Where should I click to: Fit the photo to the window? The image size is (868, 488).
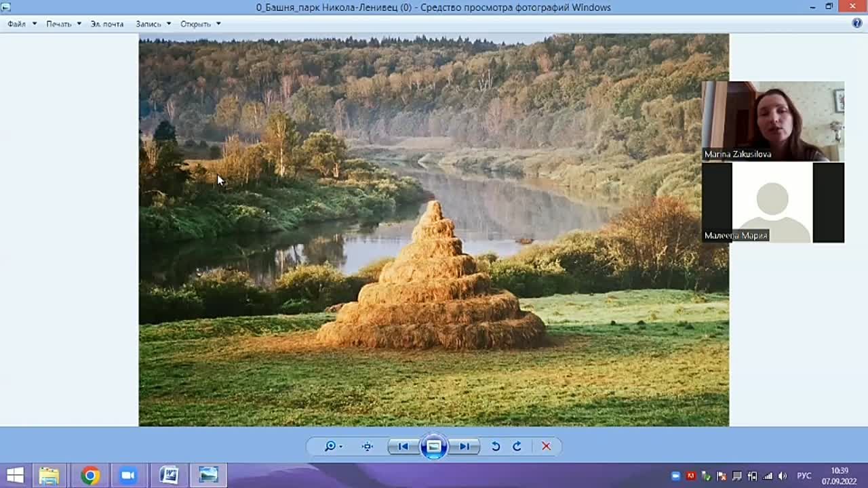[x=367, y=446]
